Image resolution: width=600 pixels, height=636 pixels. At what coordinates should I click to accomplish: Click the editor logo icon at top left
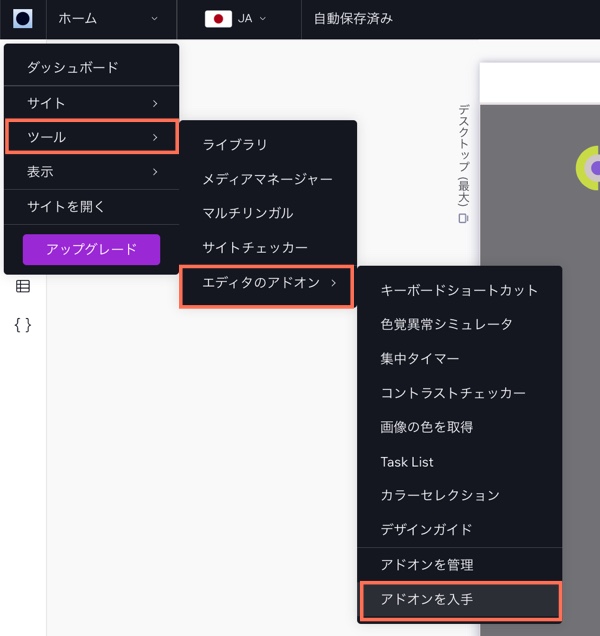[x=23, y=19]
